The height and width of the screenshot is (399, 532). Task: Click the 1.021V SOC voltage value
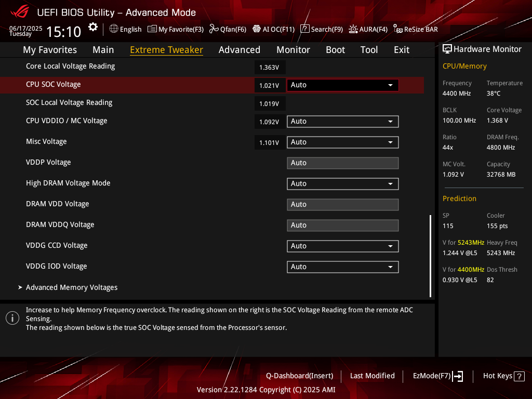tap(270, 86)
